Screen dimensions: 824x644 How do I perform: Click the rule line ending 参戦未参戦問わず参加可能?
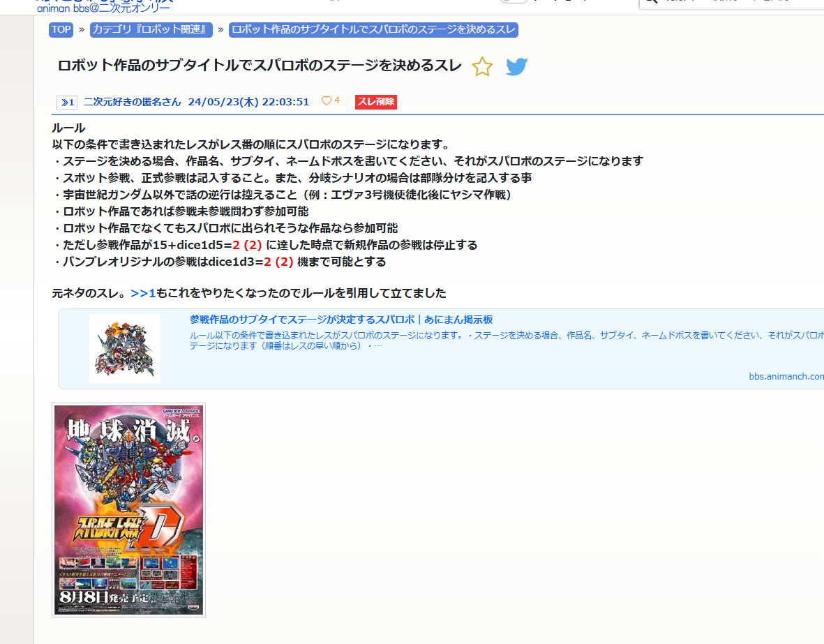180,212
